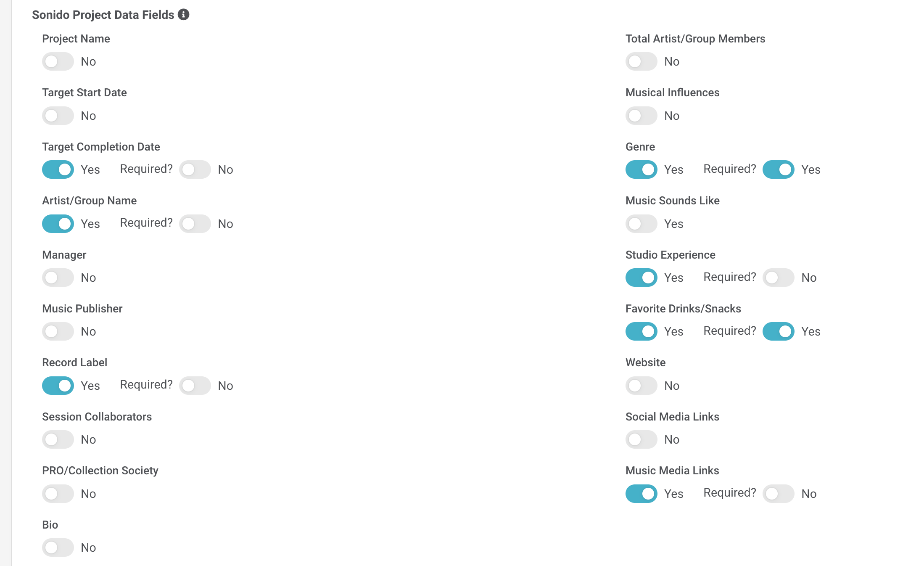This screenshot has width=924, height=566.
Task: Enable the Session Collaborators field
Action: click(58, 439)
